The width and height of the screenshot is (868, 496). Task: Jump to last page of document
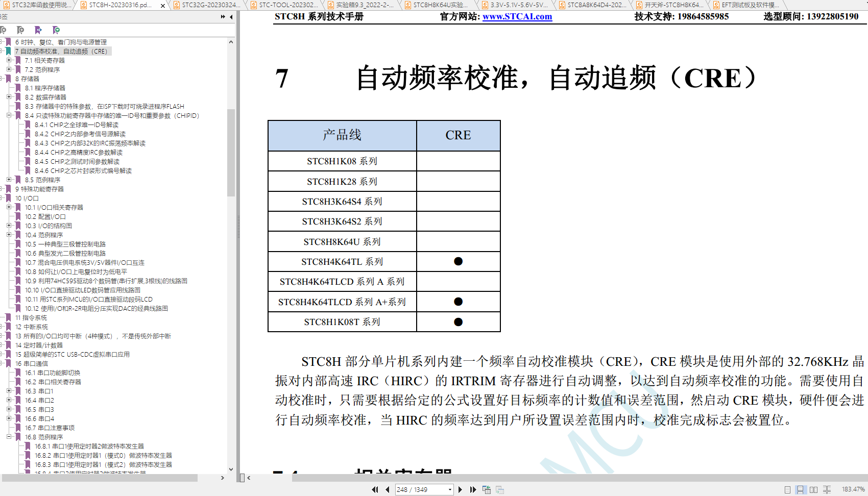(x=473, y=489)
